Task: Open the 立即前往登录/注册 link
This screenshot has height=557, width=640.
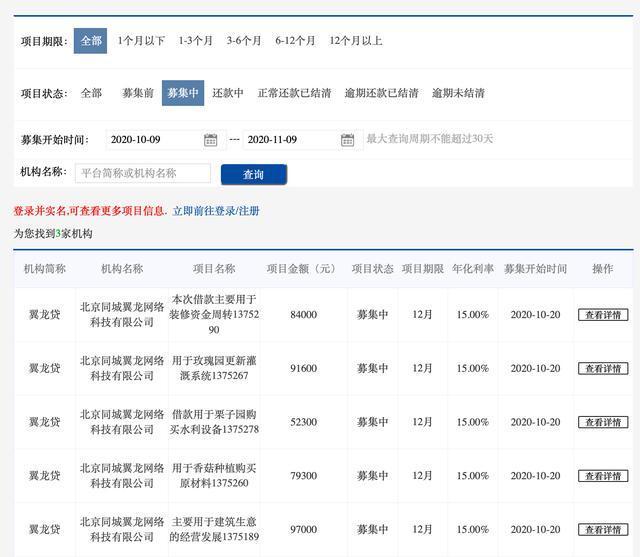Action: [216, 211]
